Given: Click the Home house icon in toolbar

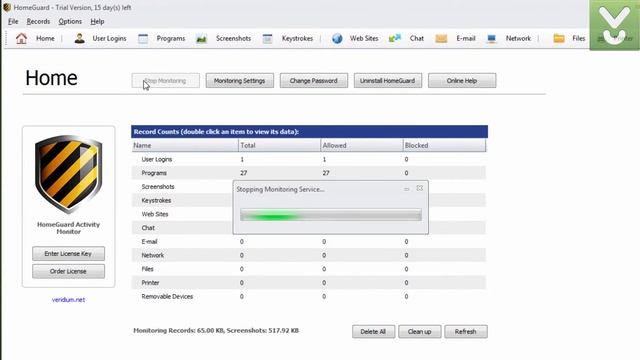Looking at the screenshot, I should [x=21, y=38].
